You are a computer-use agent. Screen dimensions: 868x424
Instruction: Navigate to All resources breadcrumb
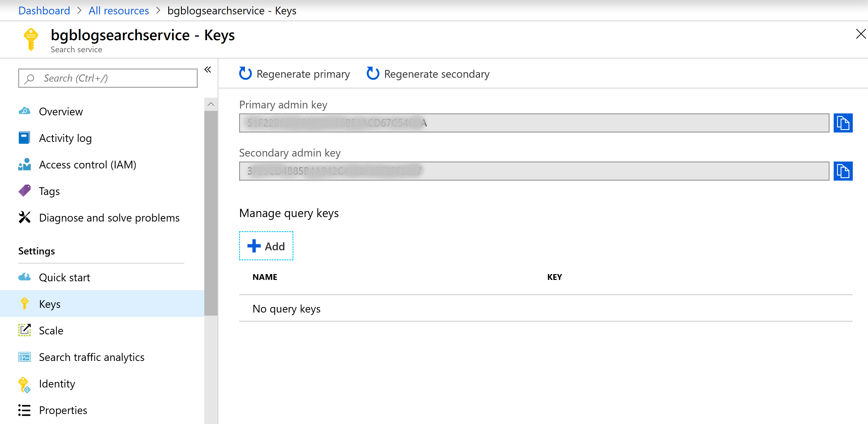tap(119, 11)
